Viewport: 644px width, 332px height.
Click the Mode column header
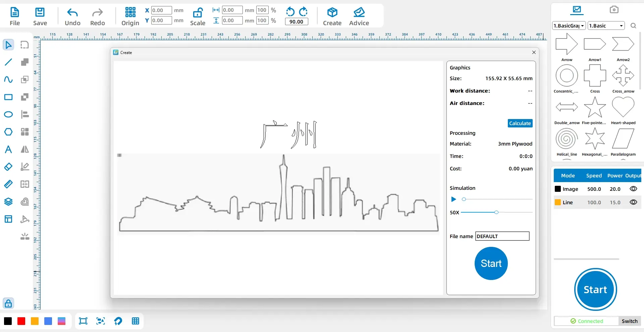568,176
